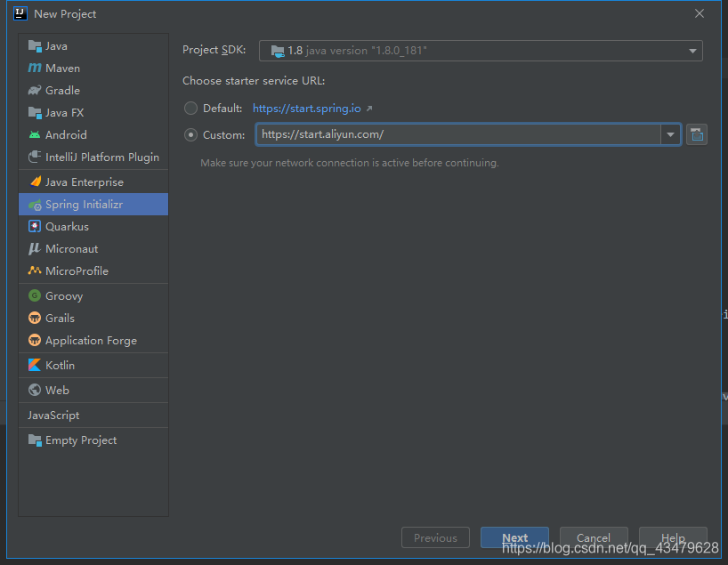
Task: Choose Gradle in the project list
Action: (x=93, y=91)
